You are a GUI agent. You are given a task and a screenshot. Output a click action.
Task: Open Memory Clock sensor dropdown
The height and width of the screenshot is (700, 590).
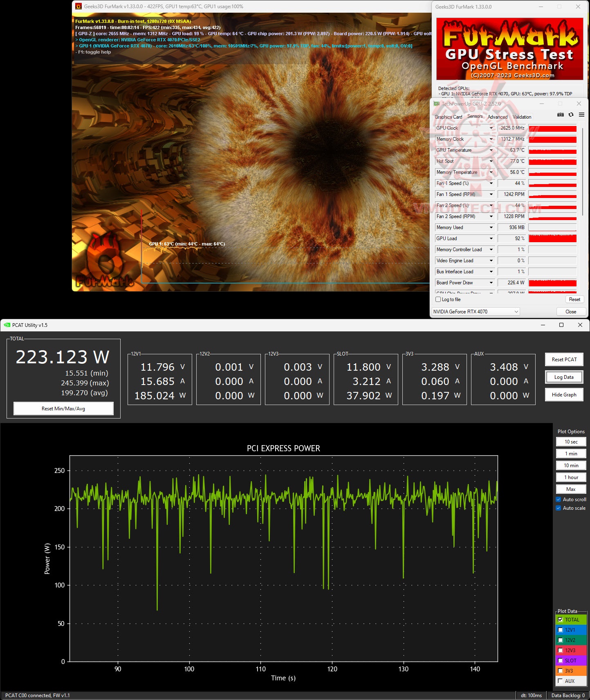[x=491, y=139]
